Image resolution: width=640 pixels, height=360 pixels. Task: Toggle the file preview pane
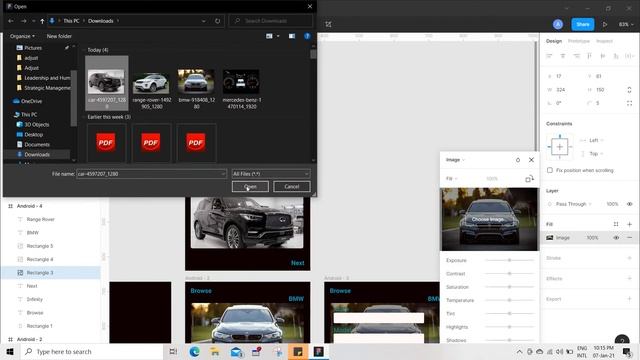(292, 36)
